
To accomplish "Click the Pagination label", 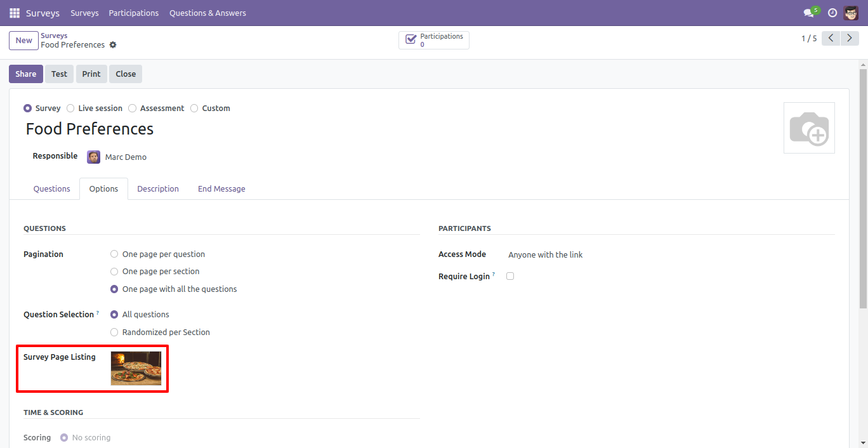I will pyautogui.click(x=43, y=254).
